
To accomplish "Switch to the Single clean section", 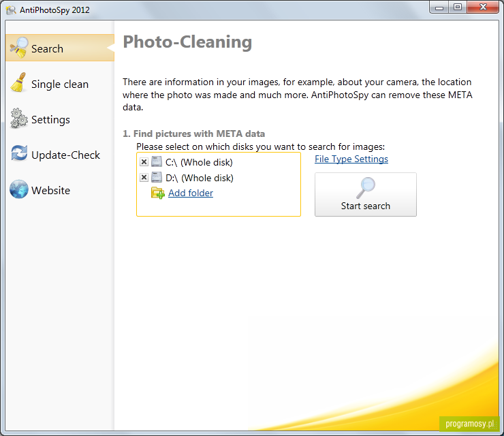I will [60, 84].
